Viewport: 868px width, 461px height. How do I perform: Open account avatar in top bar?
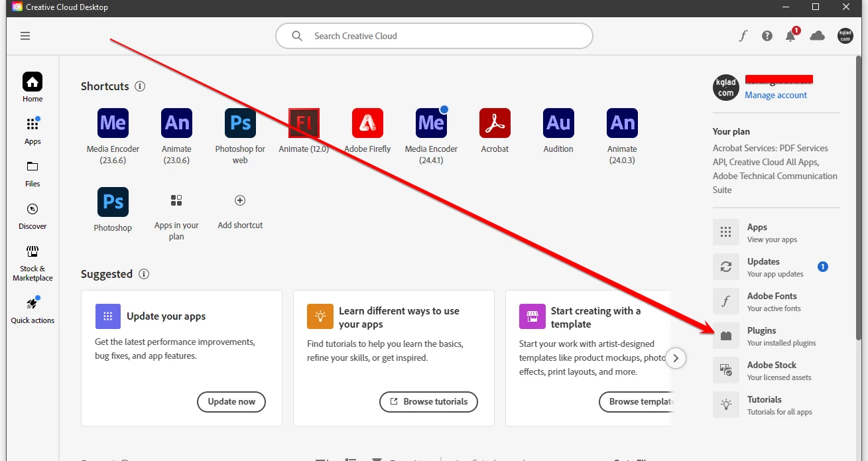pyautogui.click(x=845, y=36)
